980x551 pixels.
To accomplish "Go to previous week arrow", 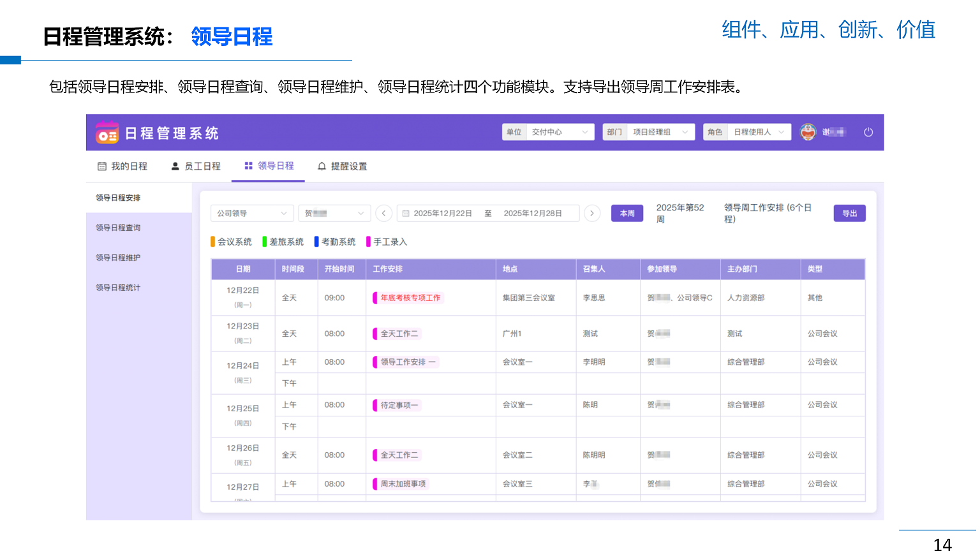I will (x=383, y=214).
